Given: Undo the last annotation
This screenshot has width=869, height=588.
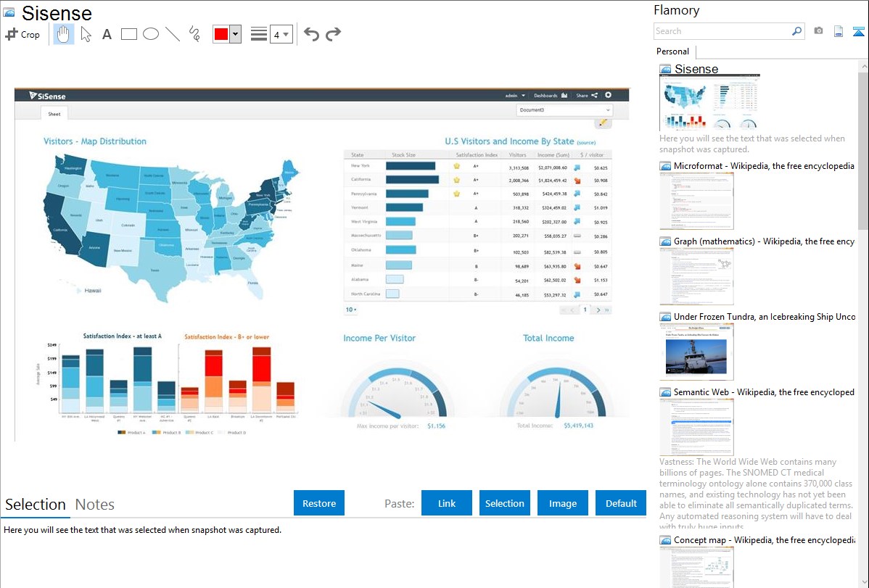Looking at the screenshot, I should pyautogui.click(x=311, y=34).
